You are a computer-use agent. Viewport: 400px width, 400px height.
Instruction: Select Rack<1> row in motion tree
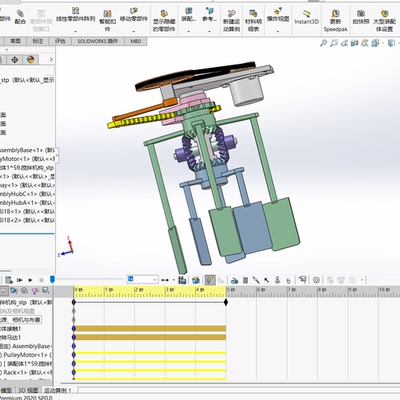tap(27, 372)
